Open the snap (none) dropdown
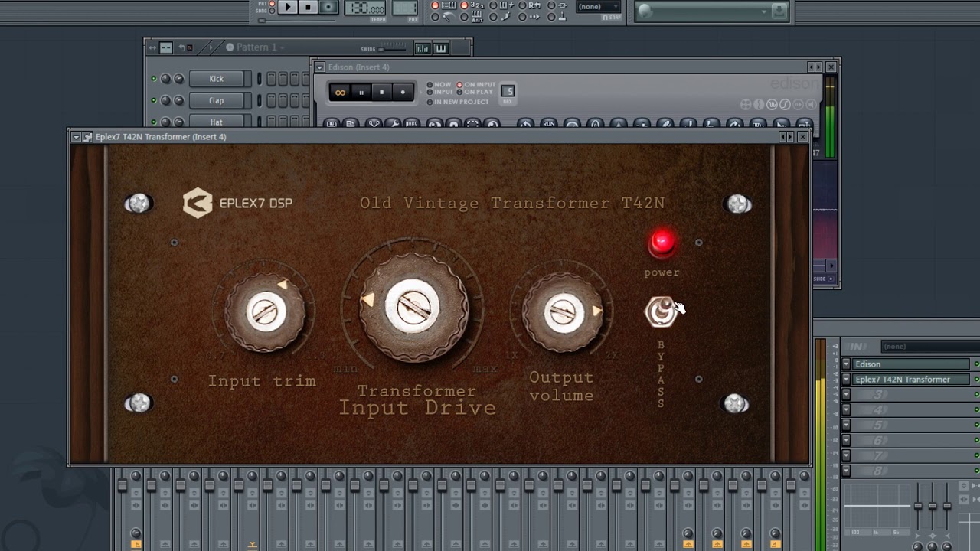 [x=598, y=7]
